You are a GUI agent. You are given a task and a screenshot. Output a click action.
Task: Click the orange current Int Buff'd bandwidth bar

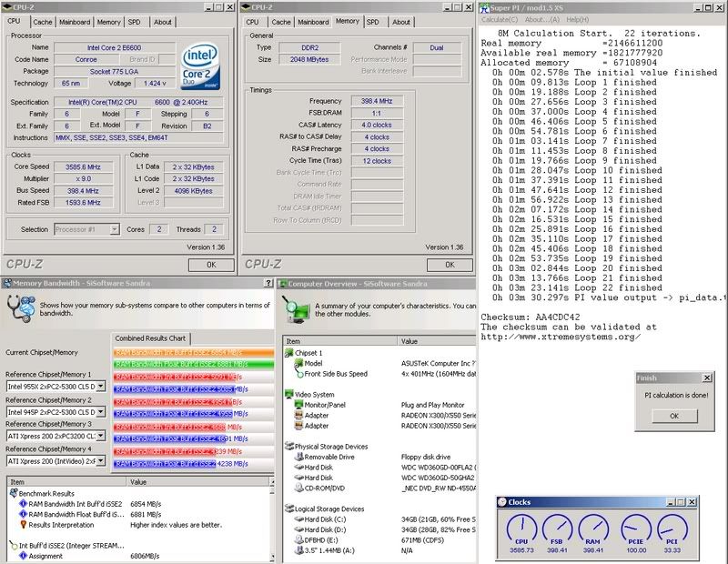[x=193, y=352]
